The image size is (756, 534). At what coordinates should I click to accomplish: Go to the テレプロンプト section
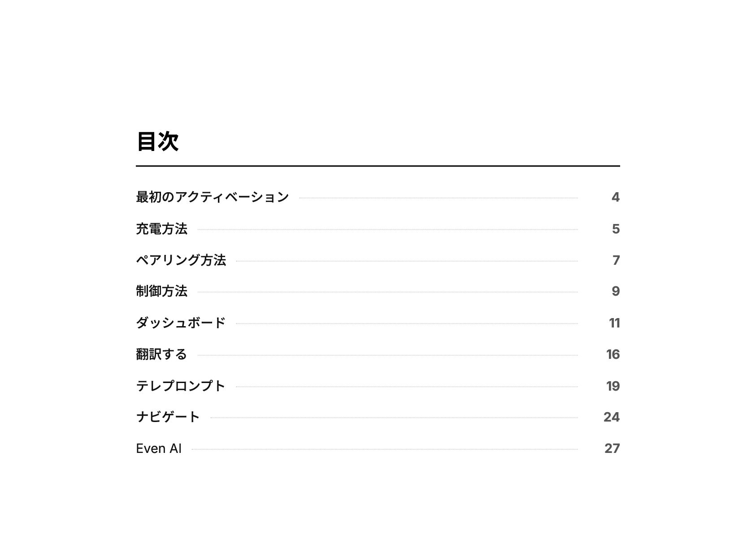point(180,386)
